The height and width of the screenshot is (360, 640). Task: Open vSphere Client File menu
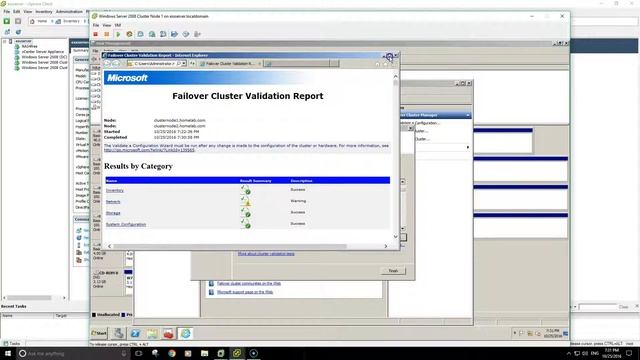(7, 11)
